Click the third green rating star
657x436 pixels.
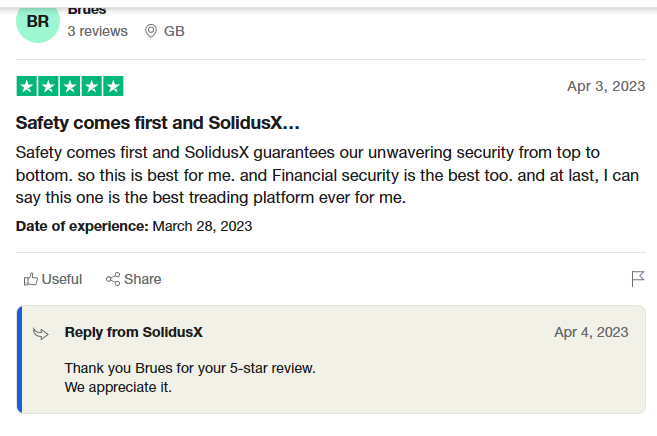click(x=70, y=86)
